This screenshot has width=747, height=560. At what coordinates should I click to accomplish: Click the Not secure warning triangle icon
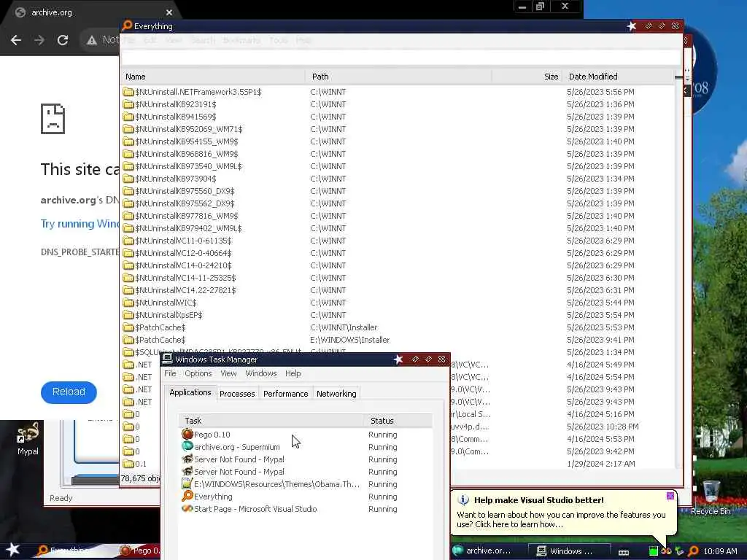point(92,41)
